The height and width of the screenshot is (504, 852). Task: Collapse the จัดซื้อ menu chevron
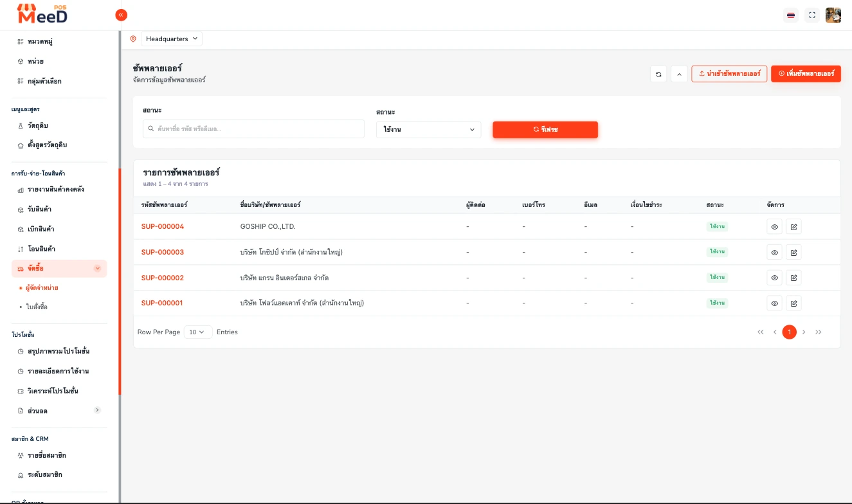click(97, 269)
